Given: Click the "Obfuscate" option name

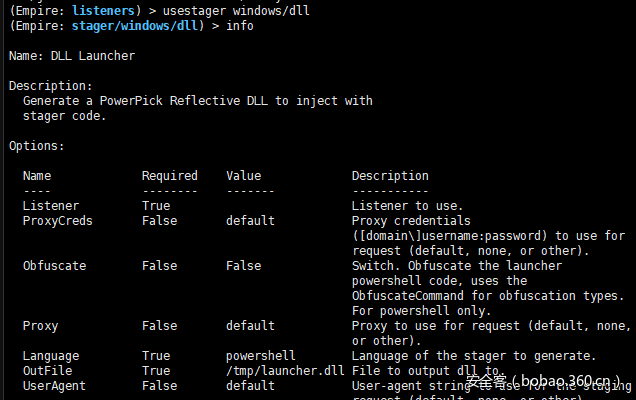Looking at the screenshot, I should point(54,266).
